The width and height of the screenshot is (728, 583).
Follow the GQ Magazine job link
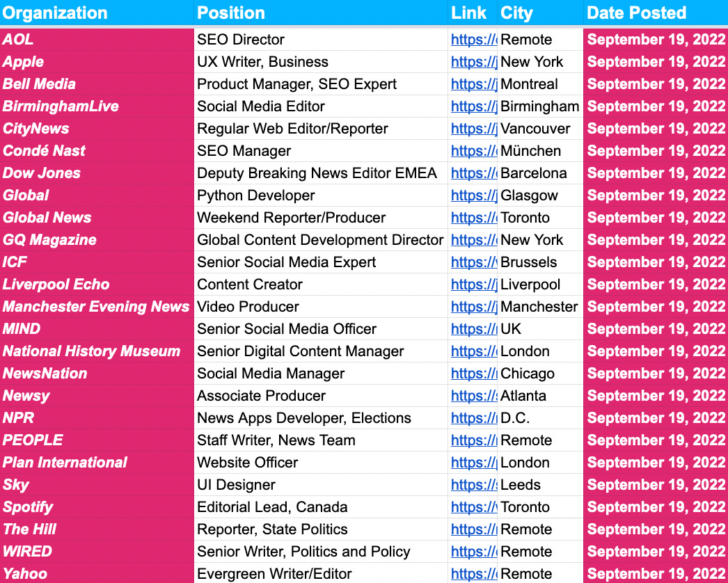pos(473,240)
